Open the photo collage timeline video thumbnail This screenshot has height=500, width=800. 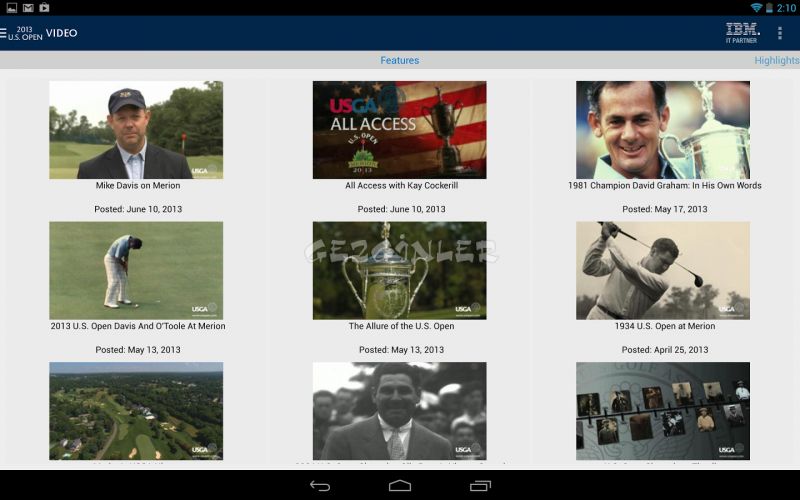click(662, 411)
